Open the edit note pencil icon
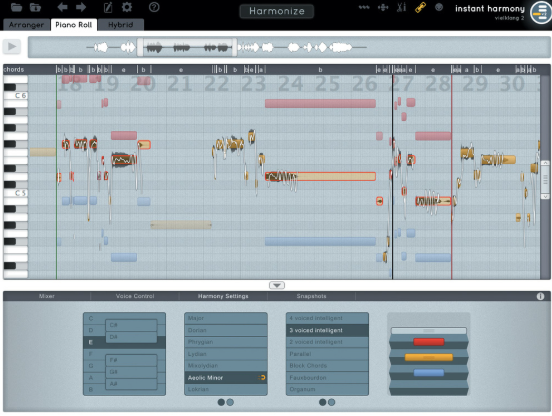 tap(108, 7)
